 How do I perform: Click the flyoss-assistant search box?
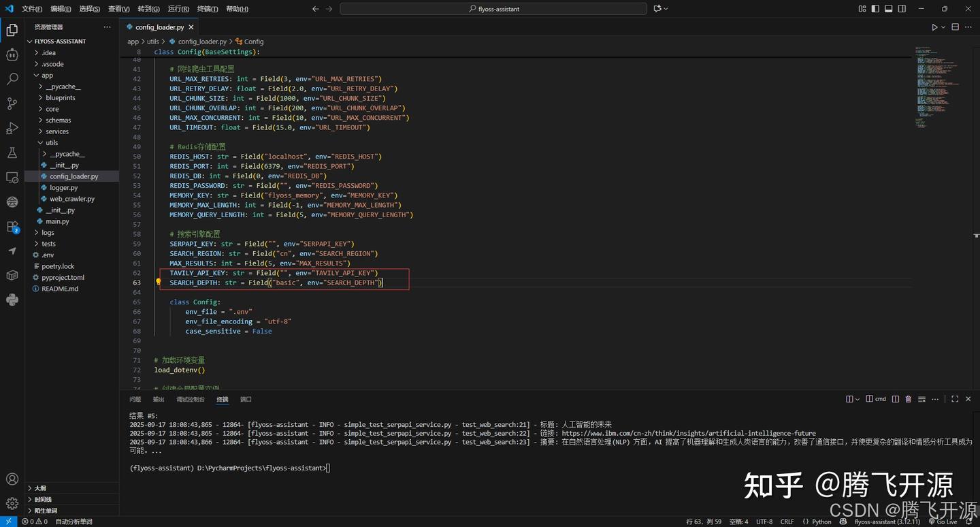pyautogui.click(x=493, y=9)
